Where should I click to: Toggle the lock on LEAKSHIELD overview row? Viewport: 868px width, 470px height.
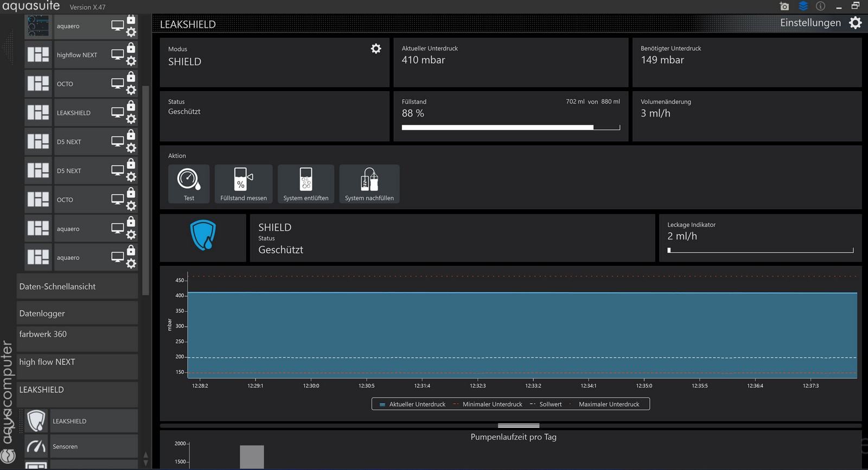131,106
